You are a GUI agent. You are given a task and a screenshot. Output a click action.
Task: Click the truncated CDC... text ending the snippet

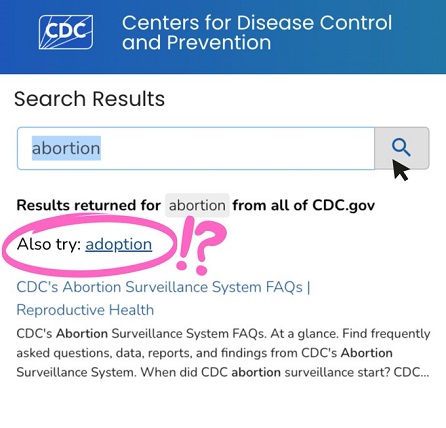pos(411,372)
